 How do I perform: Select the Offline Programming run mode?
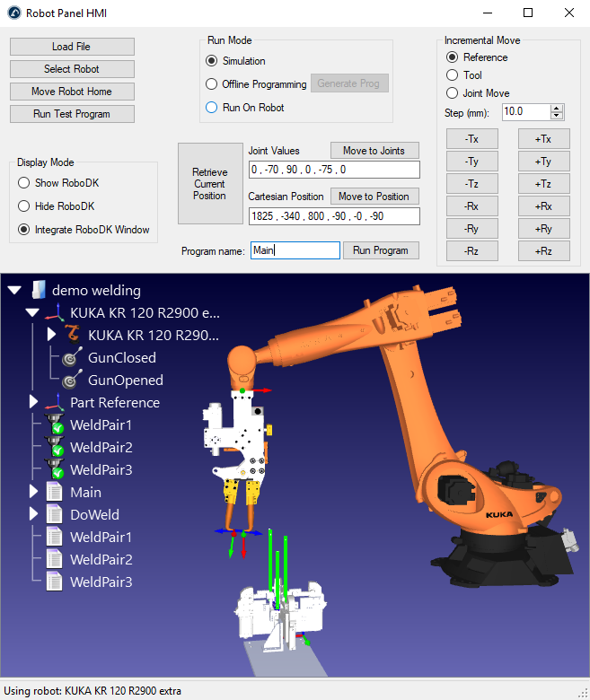pyautogui.click(x=212, y=84)
